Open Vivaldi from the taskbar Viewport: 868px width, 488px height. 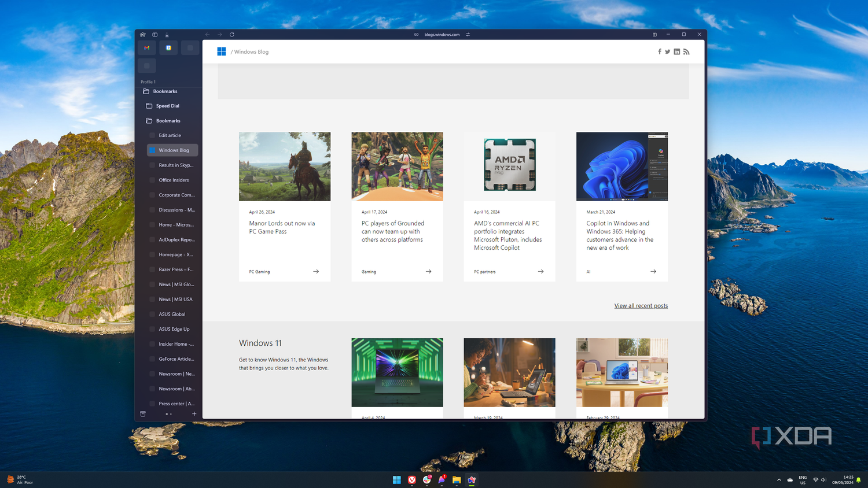coord(412,480)
